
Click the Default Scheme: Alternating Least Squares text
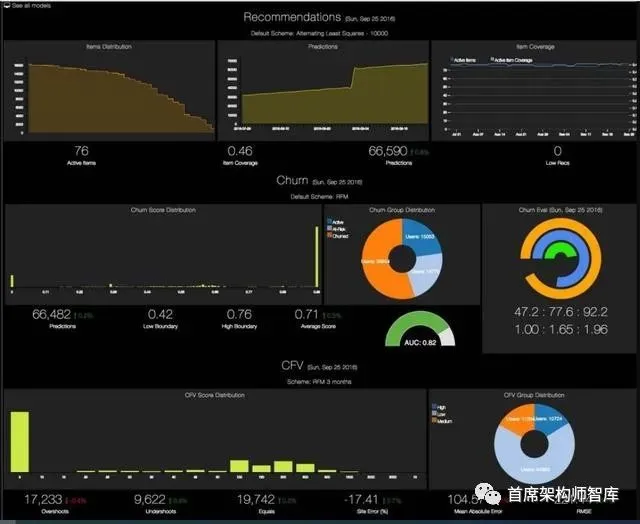click(319, 33)
